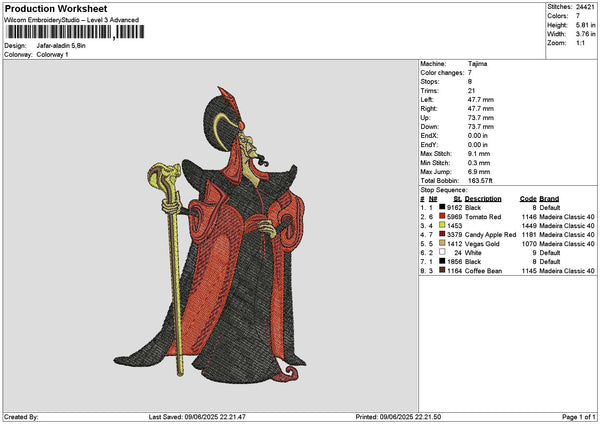Image resolution: width=600 pixels, height=424 pixels.
Task: Click 'Last Saved: 09/06/2025 22.21.47' in the footer
Action: [197, 417]
